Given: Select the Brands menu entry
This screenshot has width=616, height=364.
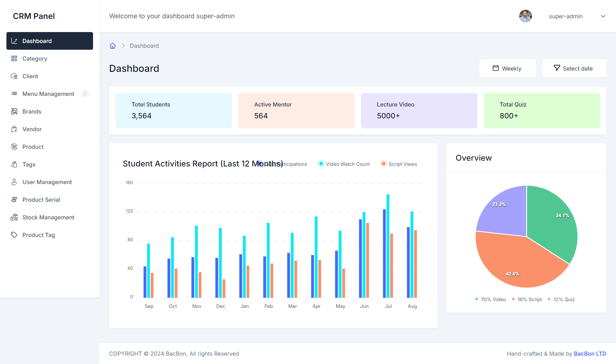Looking at the screenshot, I should click(50, 111).
